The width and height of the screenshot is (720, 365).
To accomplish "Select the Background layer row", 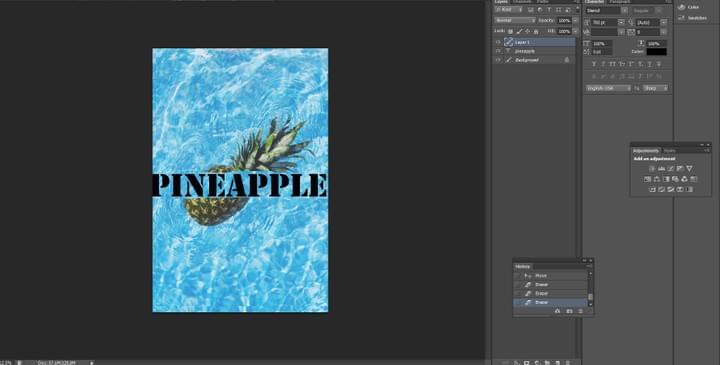I will click(x=534, y=60).
